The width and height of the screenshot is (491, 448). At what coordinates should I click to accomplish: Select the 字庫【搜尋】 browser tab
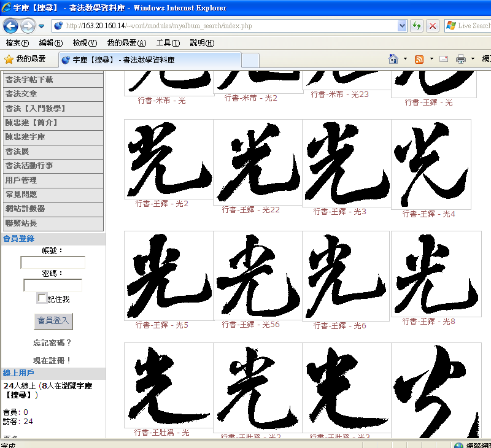pyautogui.click(x=150, y=60)
